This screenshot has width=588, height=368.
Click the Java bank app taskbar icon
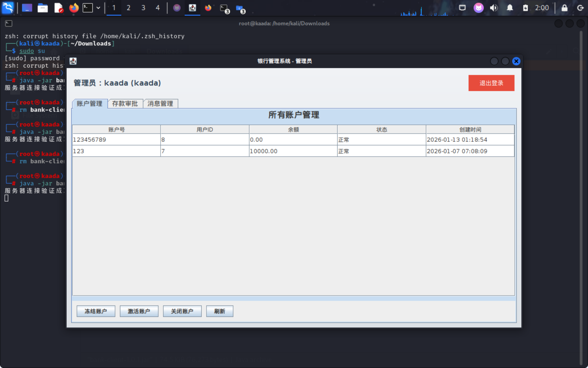point(192,8)
